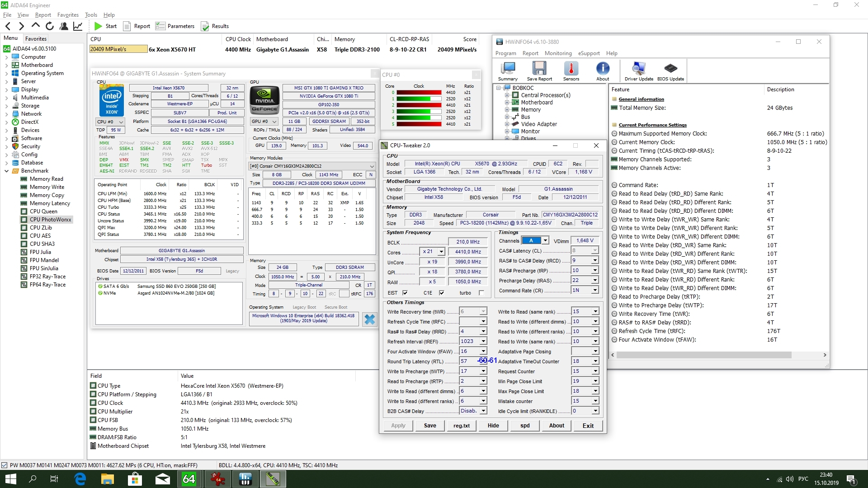868x488 pixels.
Task: Click the green Start benchmark arrow
Action: tap(98, 26)
